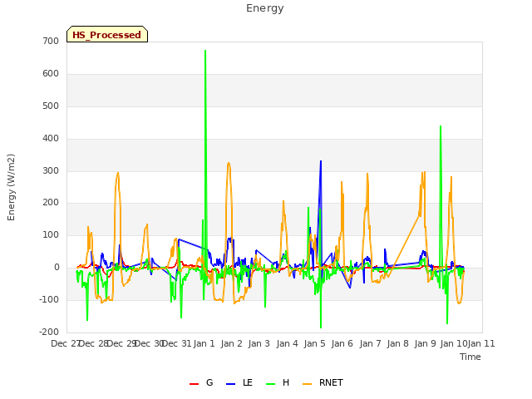This screenshot has height=399, width=532.
Task: Click the 700 y-axis tick label
Action: tap(51, 41)
